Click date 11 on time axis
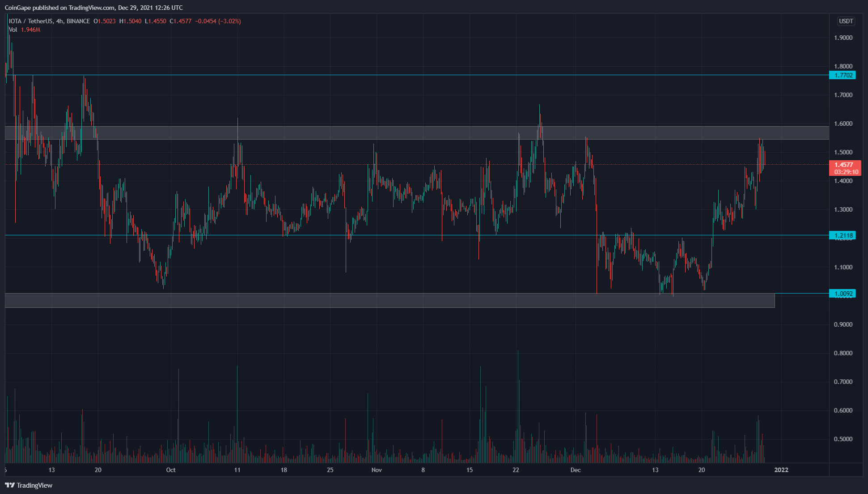The image size is (868, 494). pos(237,470)
